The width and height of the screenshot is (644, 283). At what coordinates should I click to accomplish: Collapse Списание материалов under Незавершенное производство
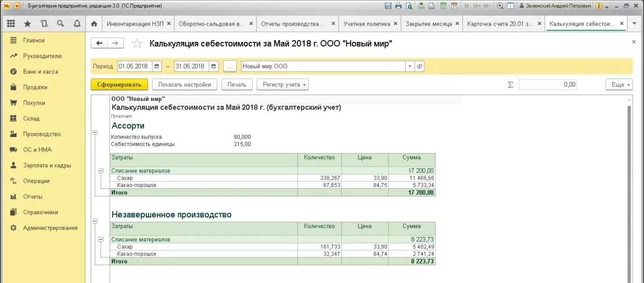[101, 240]
